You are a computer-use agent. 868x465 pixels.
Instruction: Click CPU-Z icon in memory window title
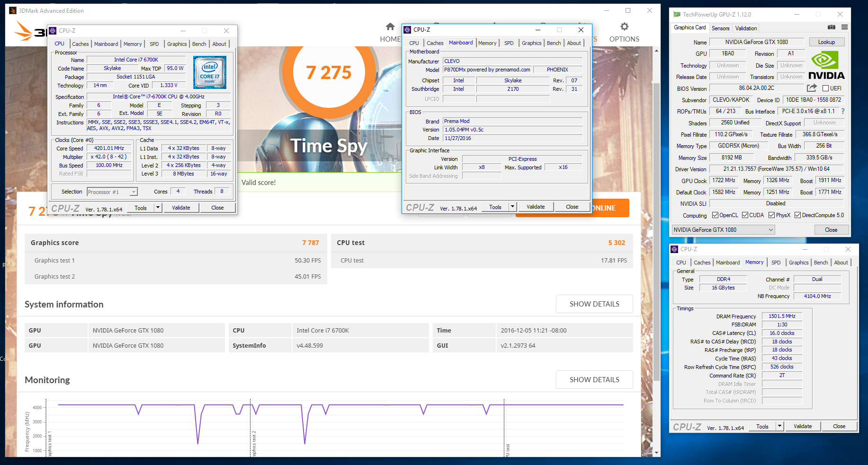674,249
